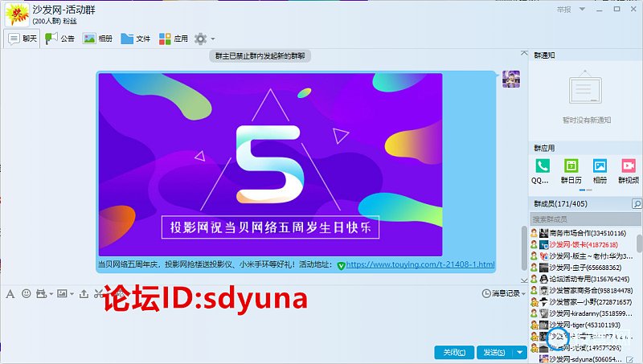Expand the dropdown next to settings gear
This screenshot has width=643, height=364.
click(213, 39)
